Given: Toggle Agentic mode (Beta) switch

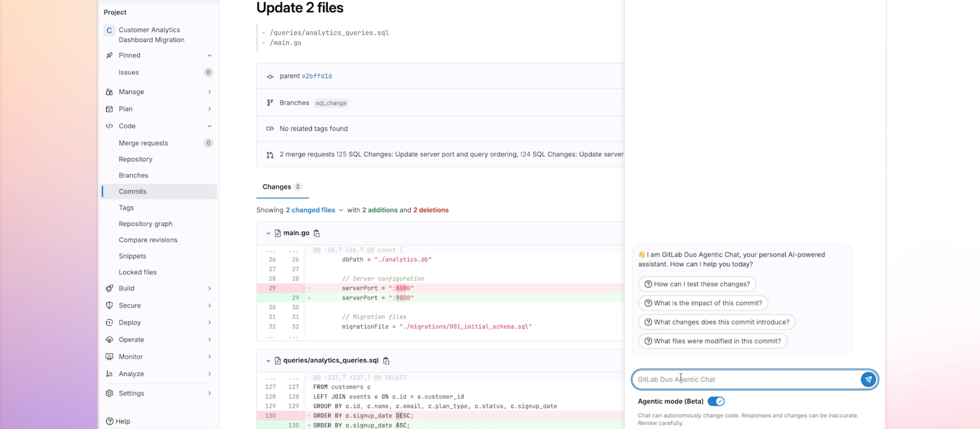Looking at the screenshot, I should (716, 401).
